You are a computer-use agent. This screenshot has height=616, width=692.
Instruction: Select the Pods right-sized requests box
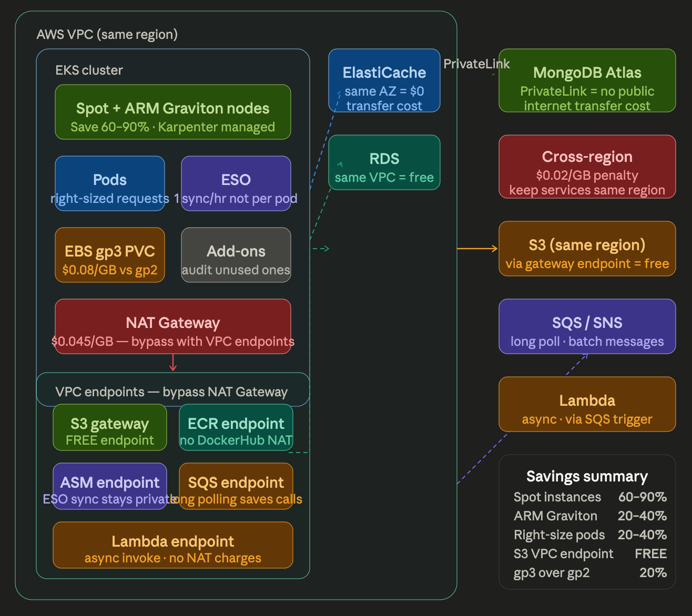(110, 183)
